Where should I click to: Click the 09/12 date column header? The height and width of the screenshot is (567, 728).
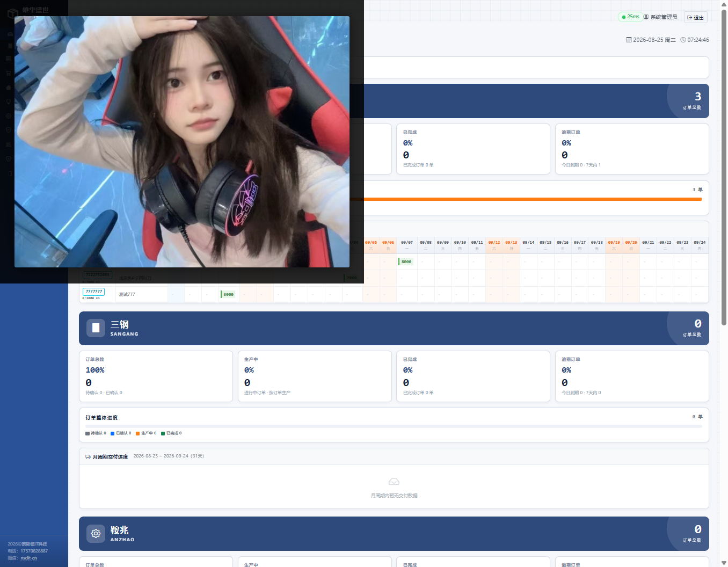point(494,245)
